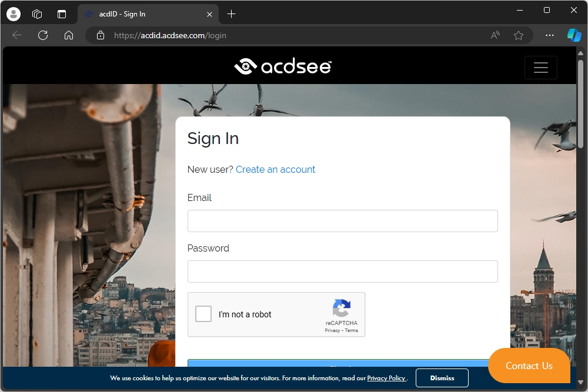
Task: Click the scrollbar up arrow
Action: coord(580,53)
